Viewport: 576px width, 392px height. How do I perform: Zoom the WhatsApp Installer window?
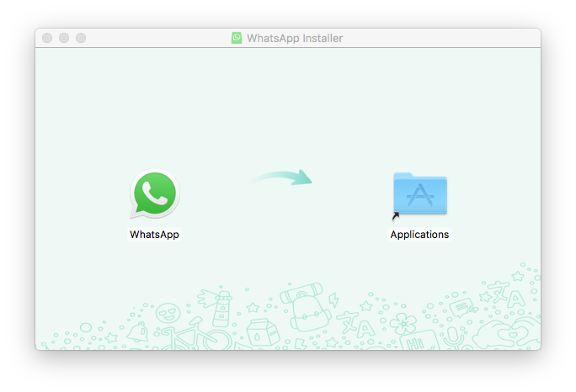[x=81, y=38]
